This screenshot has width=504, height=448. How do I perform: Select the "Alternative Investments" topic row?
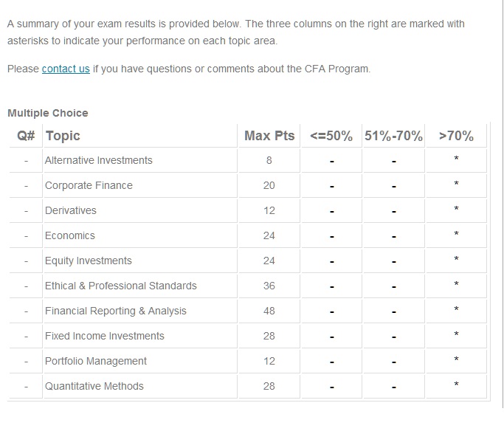pos(98,160)
